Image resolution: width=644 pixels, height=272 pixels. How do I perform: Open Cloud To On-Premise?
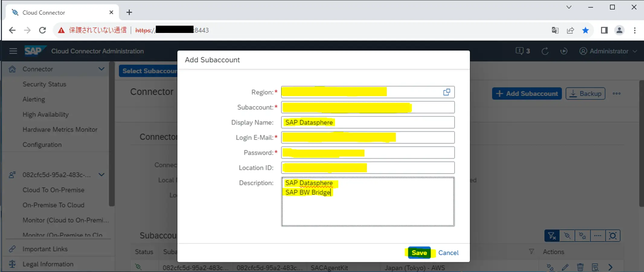[53, 190]
